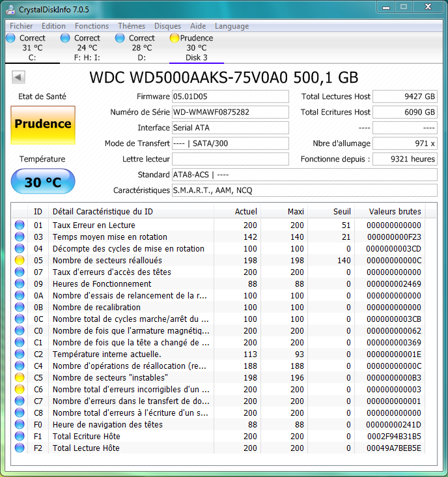Click blue status dot of attribute 09
448x477 pixels.
click(20, 283)
